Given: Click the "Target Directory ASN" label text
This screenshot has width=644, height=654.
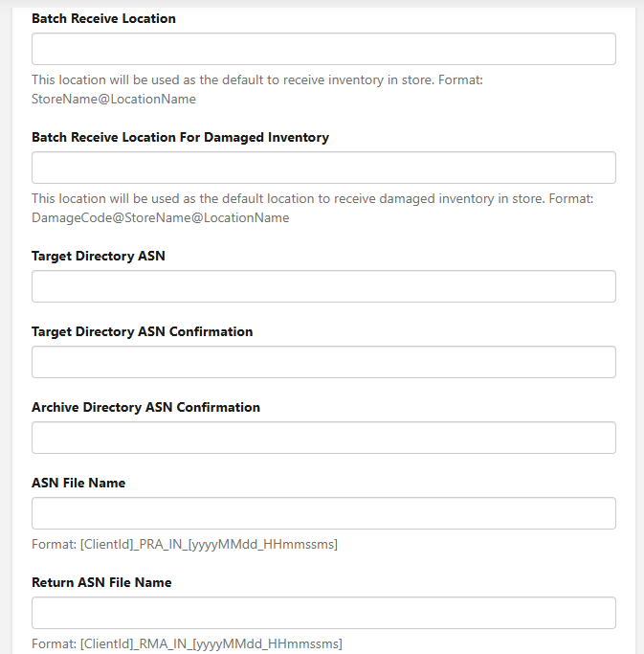Looking at the screenshot, I should click(99, 256).
